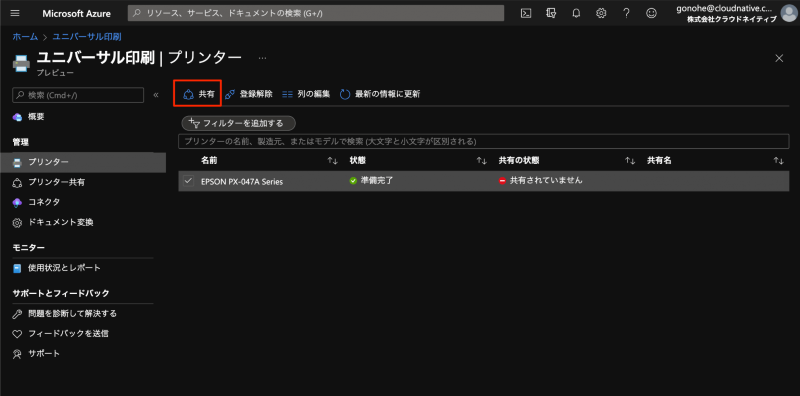Click the 共有されていません share status cell
Image resolution: width=800 pixels, height=396 pixels.
tap(540, 181)
